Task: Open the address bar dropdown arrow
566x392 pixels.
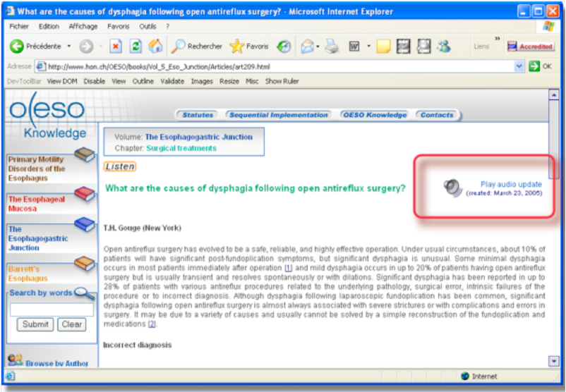Action: pyautogui.click(x=519, y=66)
